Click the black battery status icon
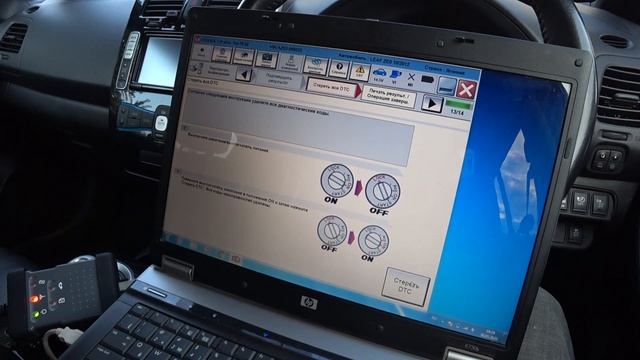This screenshot has height=360, width=640. coord(427,80)
